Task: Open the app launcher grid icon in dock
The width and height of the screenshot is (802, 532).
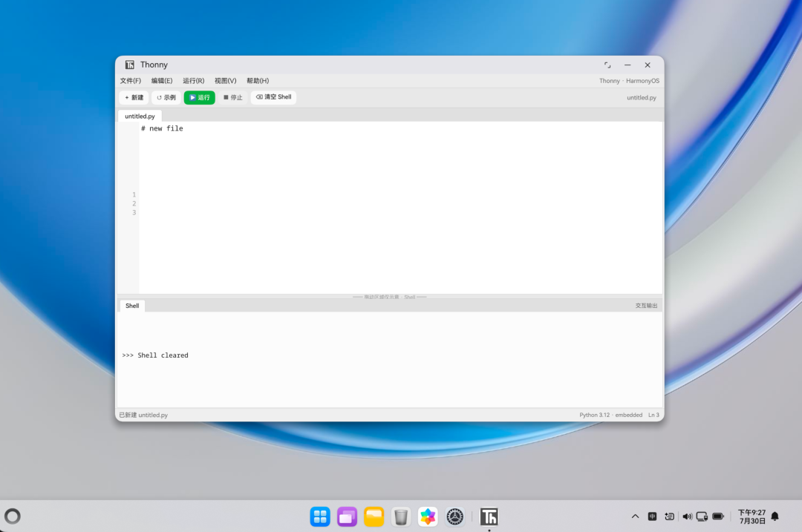Action: [320, 516]
